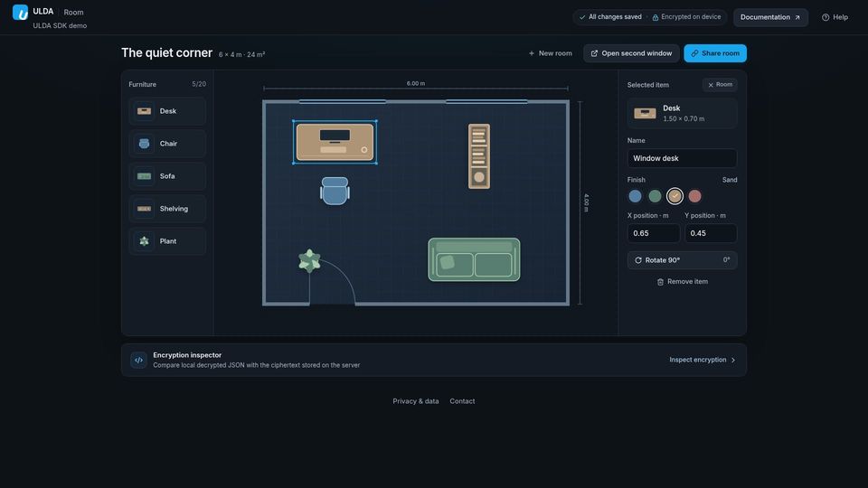Add a Sofa from furniture list
This screenshot has width=868, height=488.
(x=167, y=176)
